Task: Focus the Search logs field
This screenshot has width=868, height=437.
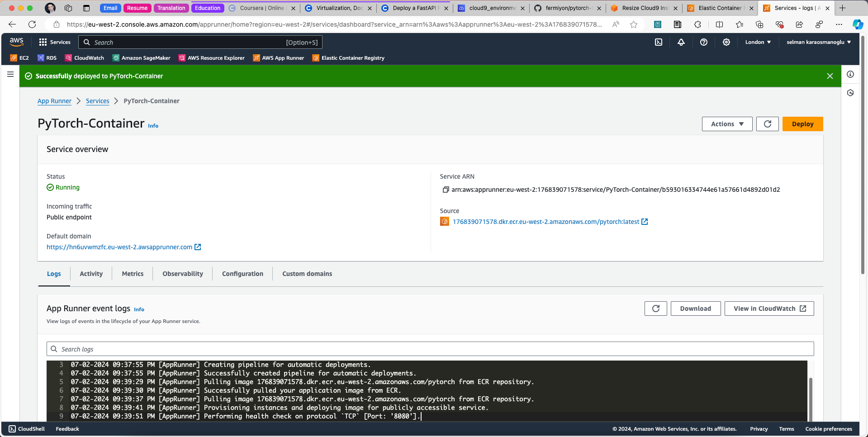Action: (x=430, y=349)
